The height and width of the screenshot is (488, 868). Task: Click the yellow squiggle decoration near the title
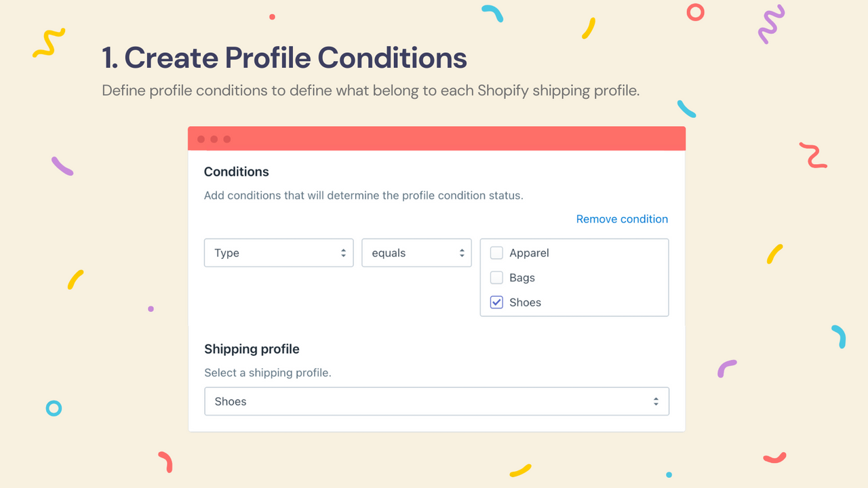49,44
